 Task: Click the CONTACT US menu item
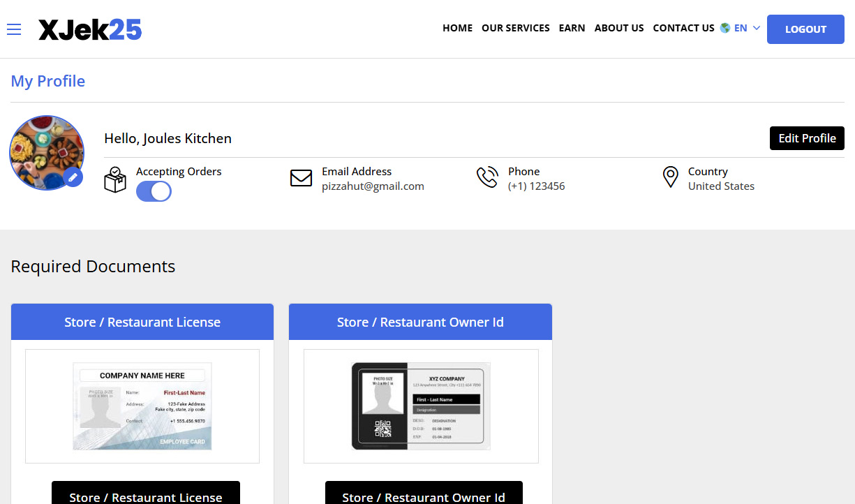(x=683, y=28)
